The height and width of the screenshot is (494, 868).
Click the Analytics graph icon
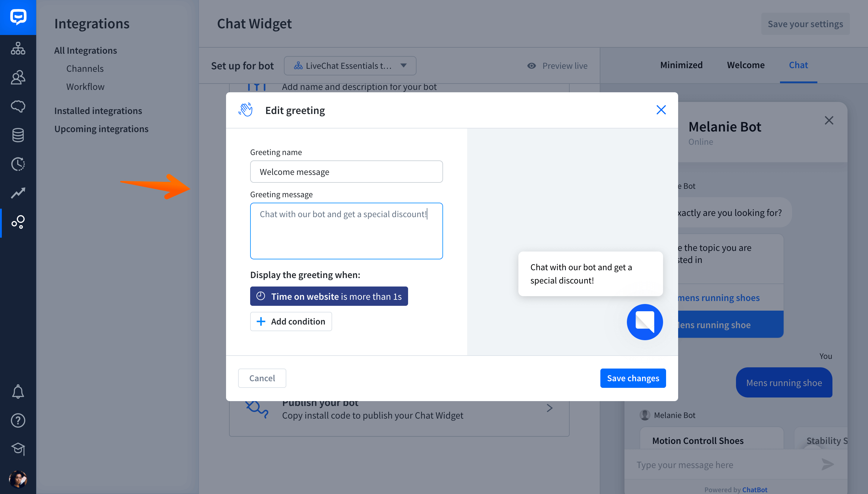17,193
